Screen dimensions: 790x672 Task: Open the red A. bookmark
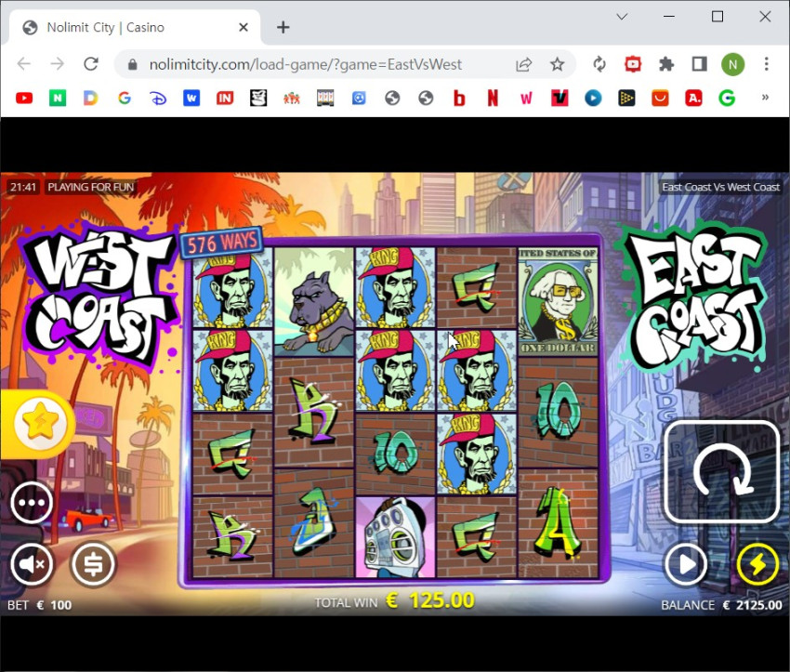click(693, 98)
